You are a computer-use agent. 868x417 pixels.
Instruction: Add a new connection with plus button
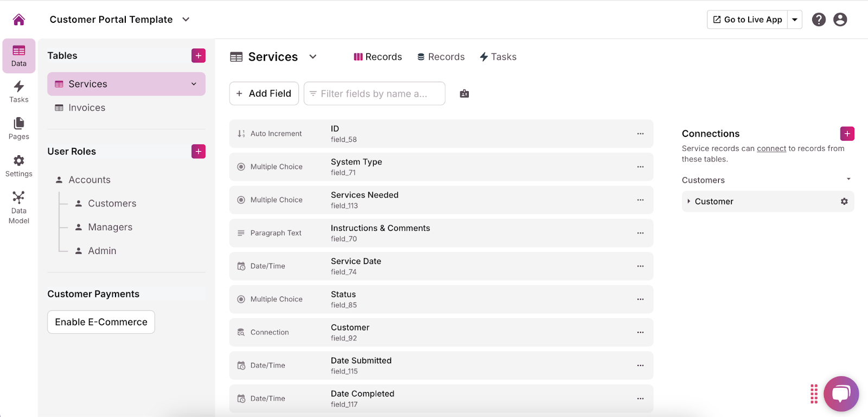[847, 134]
